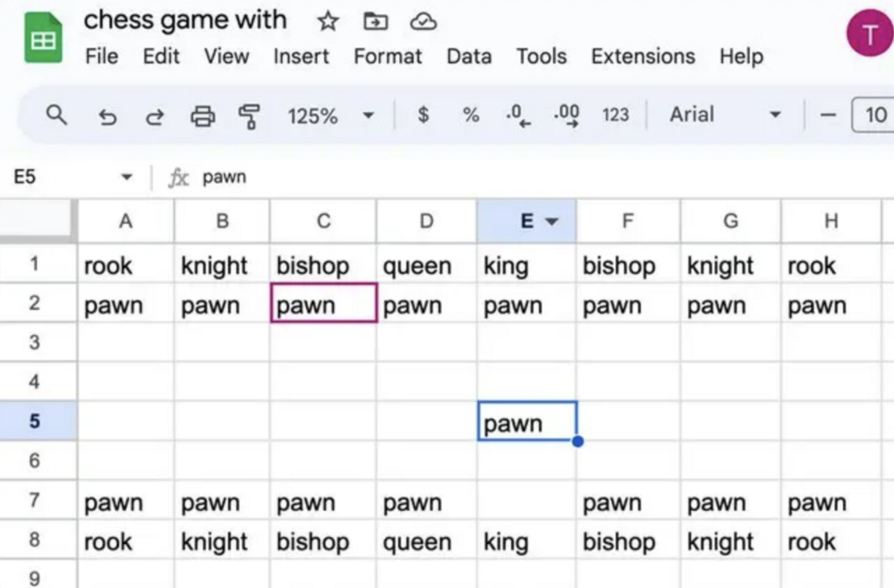Expand the Arial font dropdown

(774, 116)
